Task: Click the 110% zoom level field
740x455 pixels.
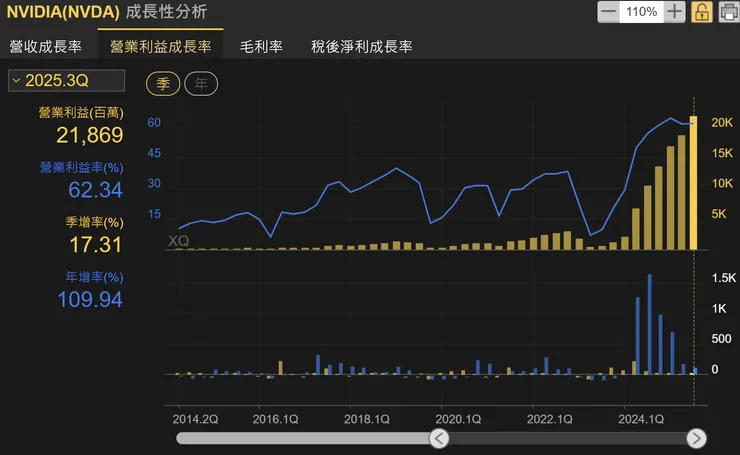Action: point(641,12)
